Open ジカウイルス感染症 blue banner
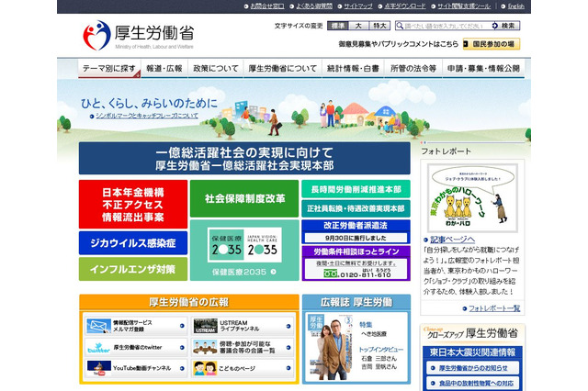Screen dimensions: 588x391 click(x=133, y=242)
